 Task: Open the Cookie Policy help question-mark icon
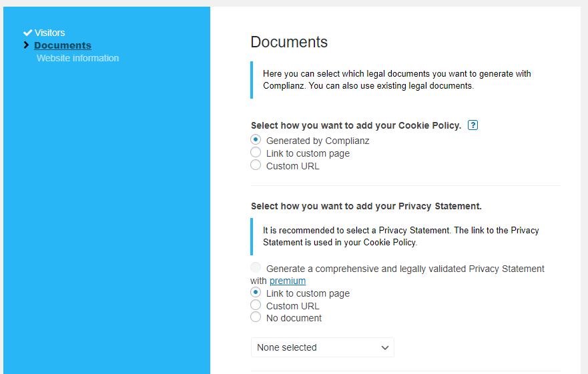473,125
